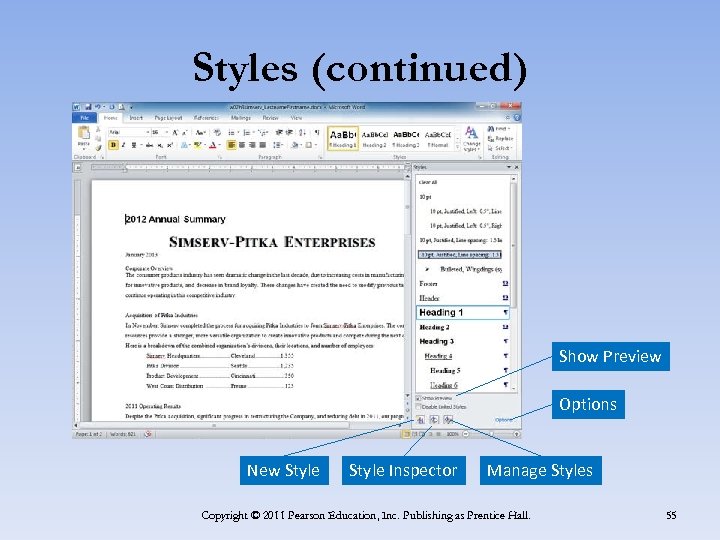The image size is (720, 540).
Task: Switch to the Page Layout tab
Action: tap(168, 118)
